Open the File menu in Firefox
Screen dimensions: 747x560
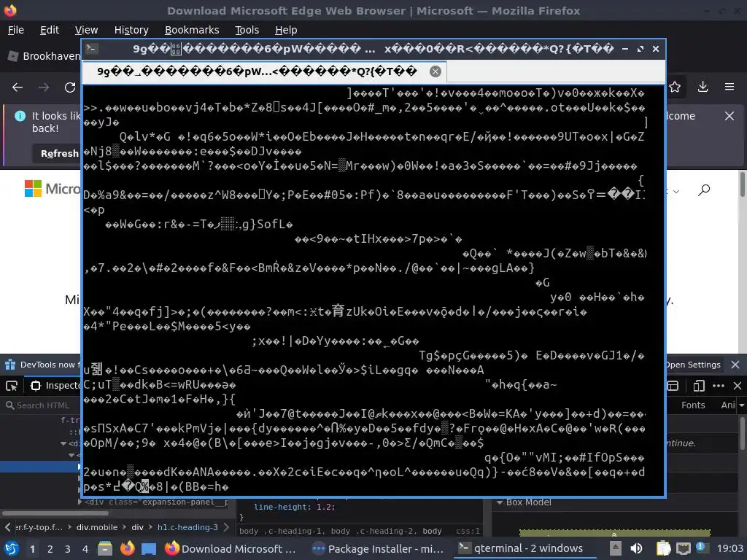16,30
